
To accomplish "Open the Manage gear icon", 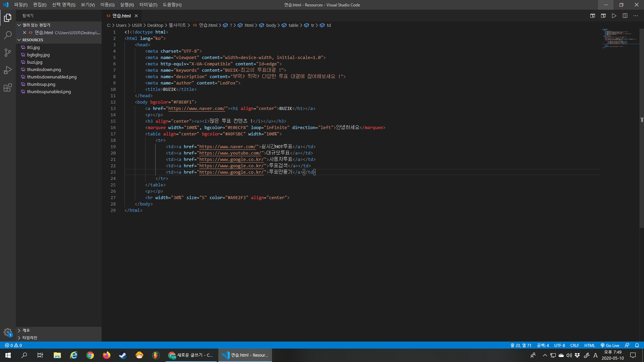I will [x=8, y=332].
